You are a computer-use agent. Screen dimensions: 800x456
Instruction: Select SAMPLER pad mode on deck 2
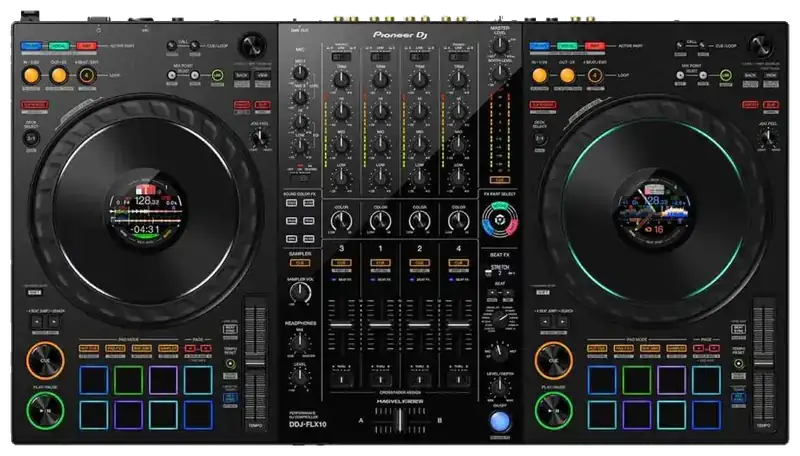[676, 348]
